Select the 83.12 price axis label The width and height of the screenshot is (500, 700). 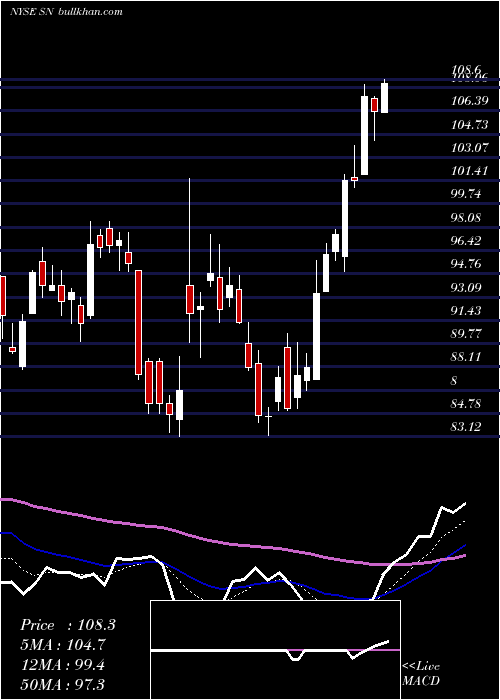point(467,427)
